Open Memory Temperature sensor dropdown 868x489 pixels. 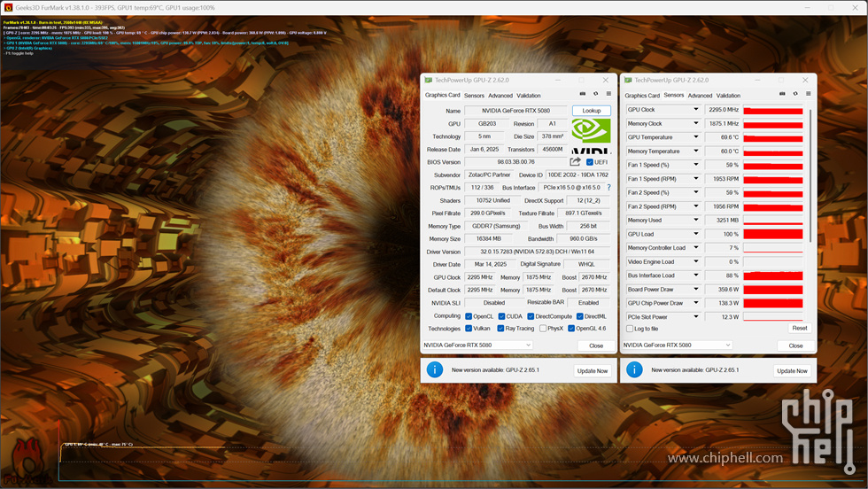696,151
